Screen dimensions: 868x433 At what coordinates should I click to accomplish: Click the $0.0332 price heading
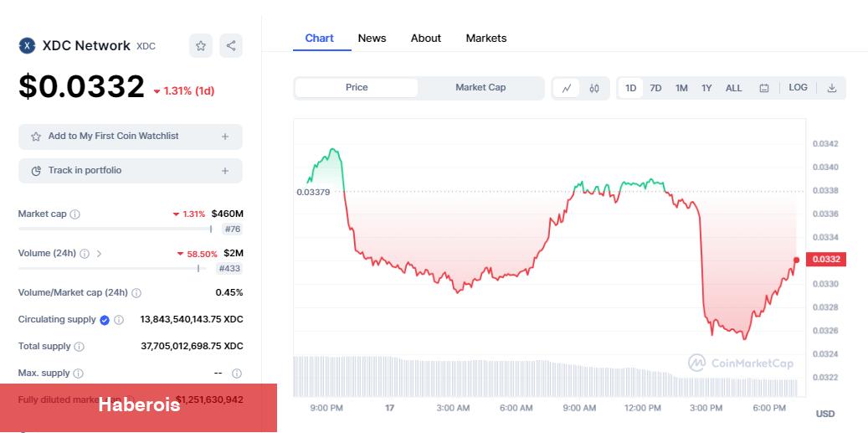tap(81, 87)
